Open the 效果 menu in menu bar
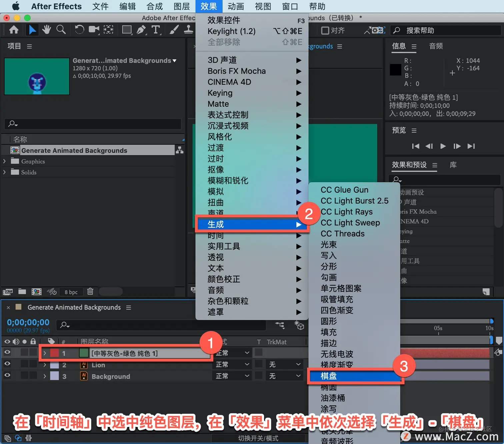This screenshot has height=444, width=504. click(x=209, y=6)
